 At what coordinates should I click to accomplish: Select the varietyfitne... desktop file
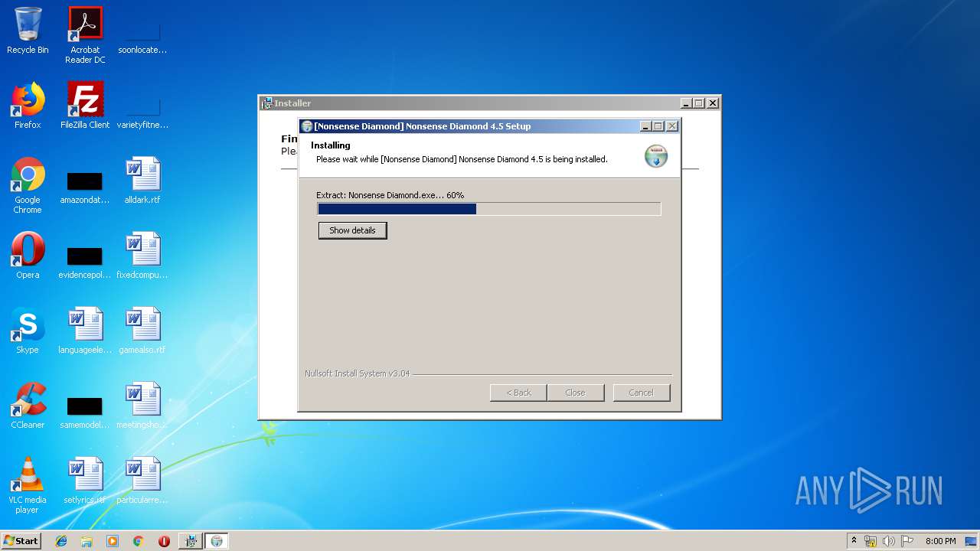coord(142,113)
